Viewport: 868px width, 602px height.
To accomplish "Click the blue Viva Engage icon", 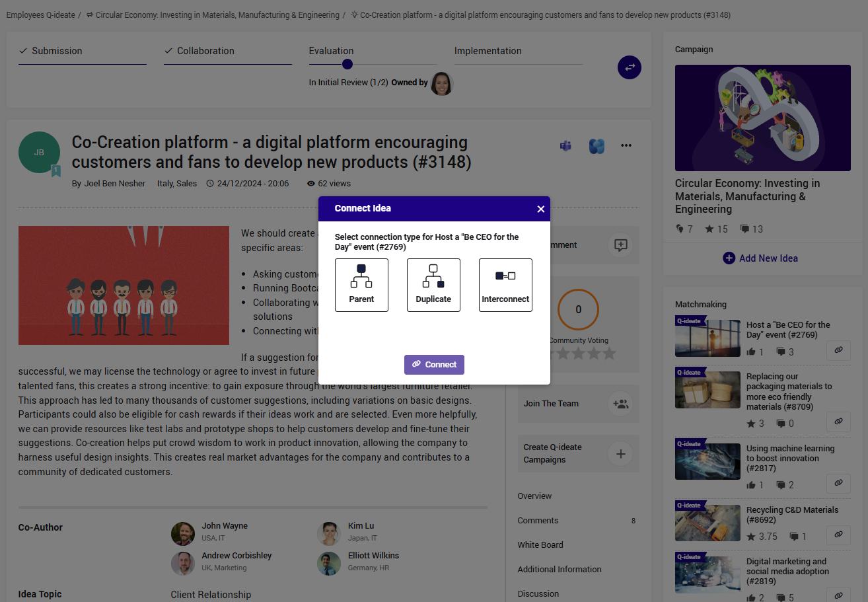I will (x=597, y=146).
